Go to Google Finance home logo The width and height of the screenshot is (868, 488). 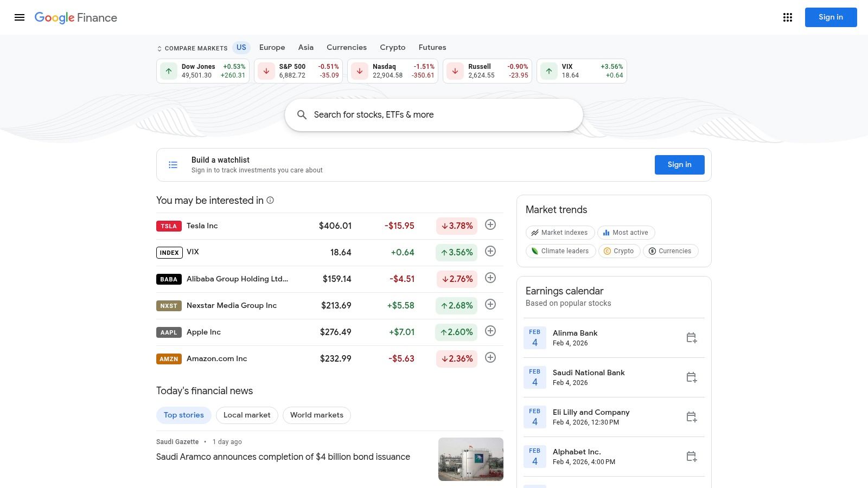point(76,17)
